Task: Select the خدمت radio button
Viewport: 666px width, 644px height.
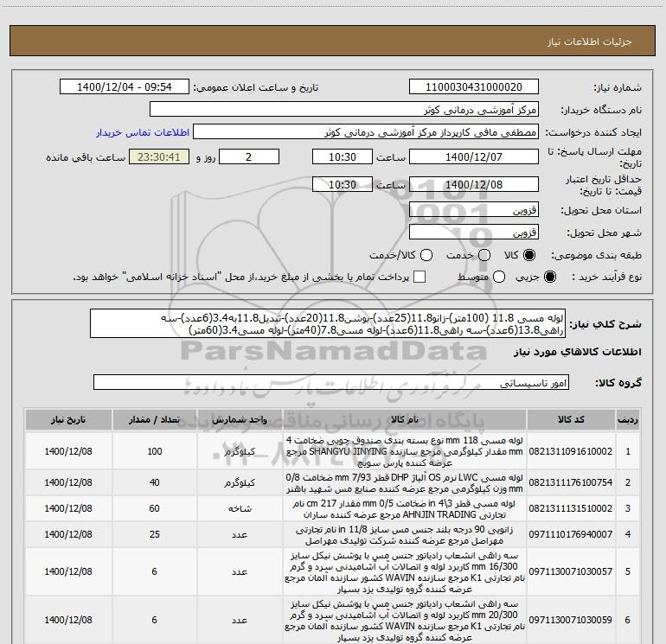Action: click(484, 255)
